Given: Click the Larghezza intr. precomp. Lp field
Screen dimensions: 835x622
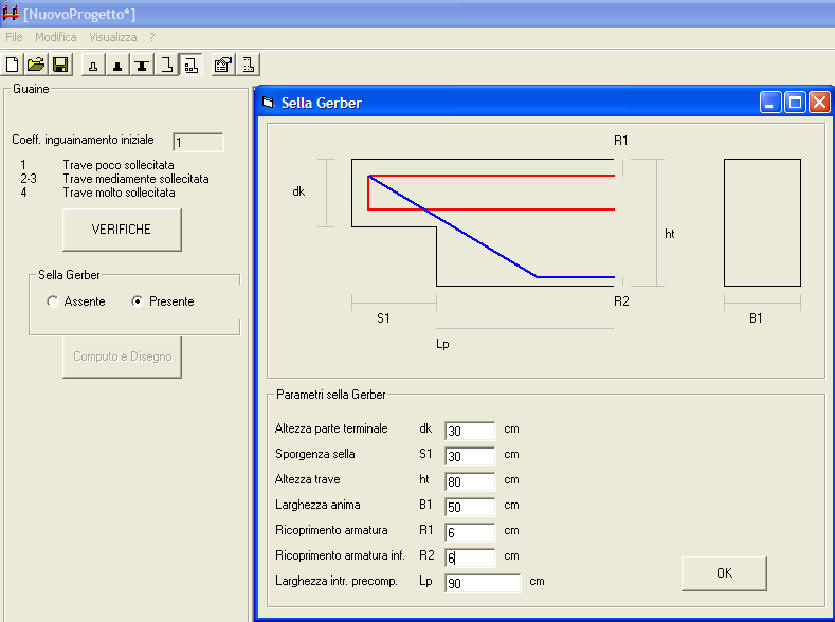Looking at the screenshot, I should (x=483, y=583).
